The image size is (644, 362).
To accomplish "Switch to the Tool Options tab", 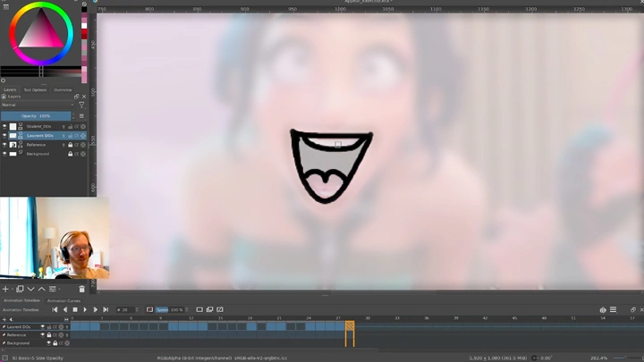I will coord(36,89).
